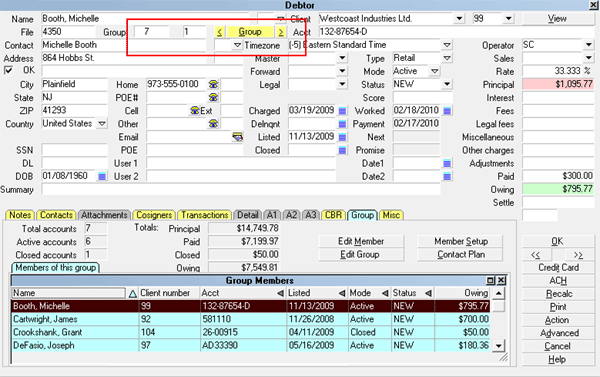This screenshot has height=377, width=600.
Task: Click the Recalc button
Action: click(558, 294)
